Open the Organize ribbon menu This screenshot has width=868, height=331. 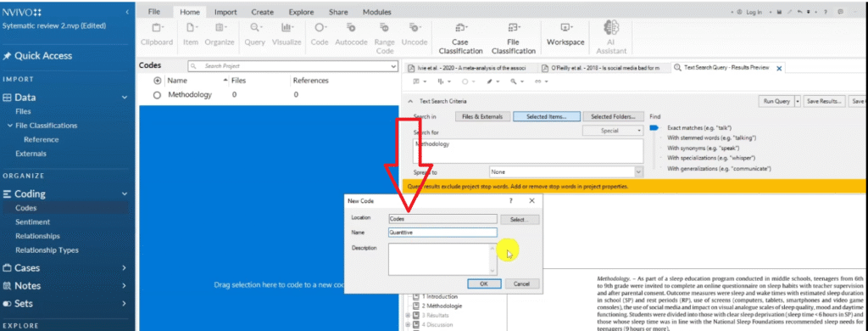click(220, 35)
